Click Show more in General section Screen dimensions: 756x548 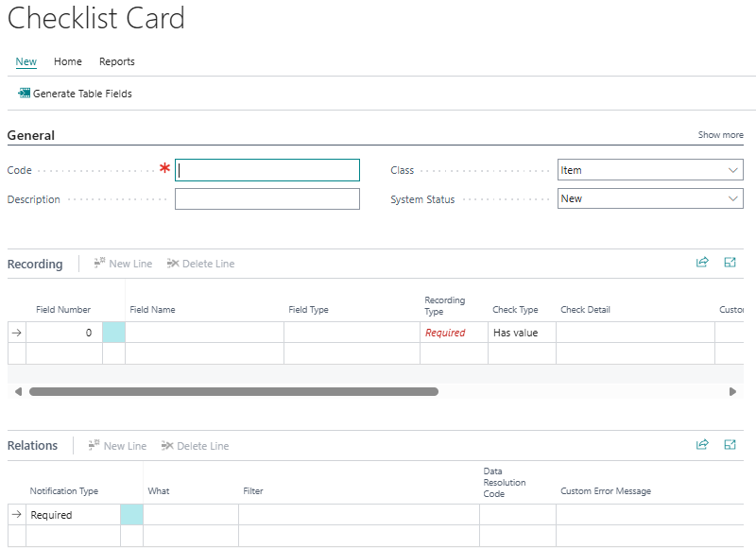pyautogui.click(x=720, y=135)
